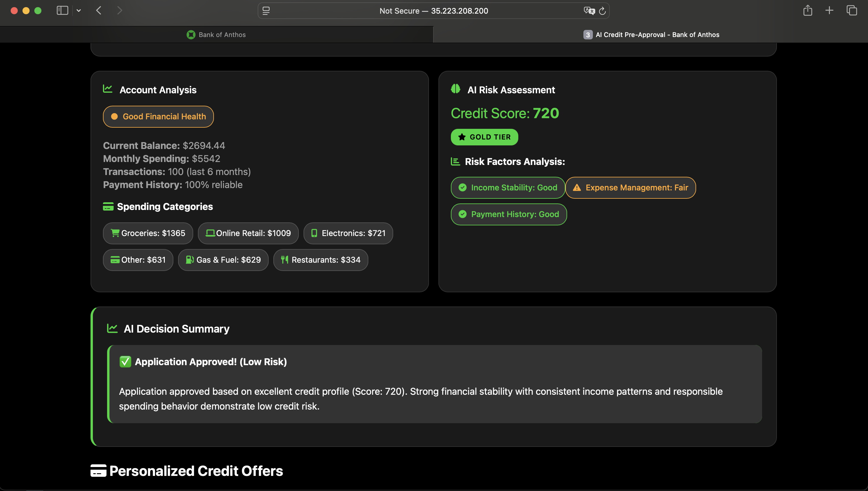Image resolution: width=868 pixels, height=491 pixels.
Task: Click the Payment History: Good check chip
Action: [509, 214]
